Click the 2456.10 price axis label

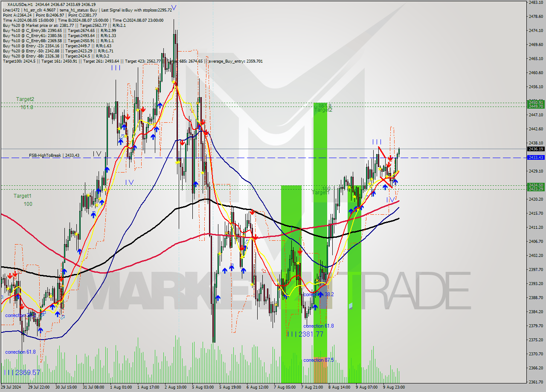(x=536, y=86)
